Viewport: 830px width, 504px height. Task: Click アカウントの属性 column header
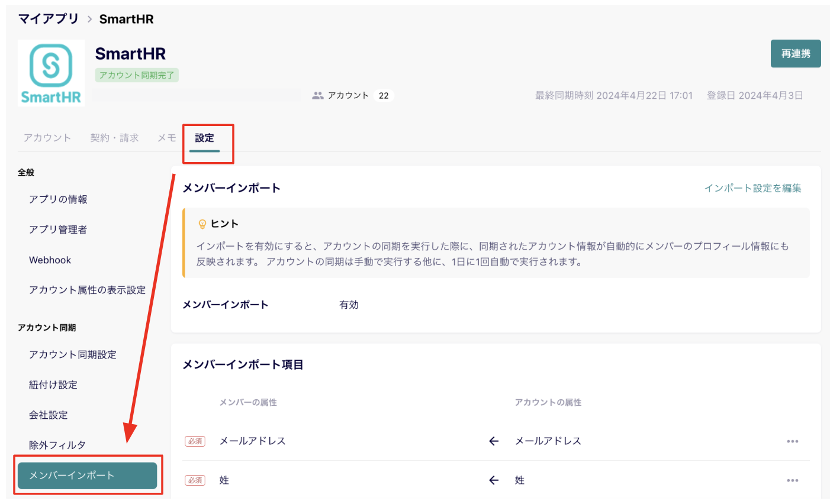click(x=548, y=402)
